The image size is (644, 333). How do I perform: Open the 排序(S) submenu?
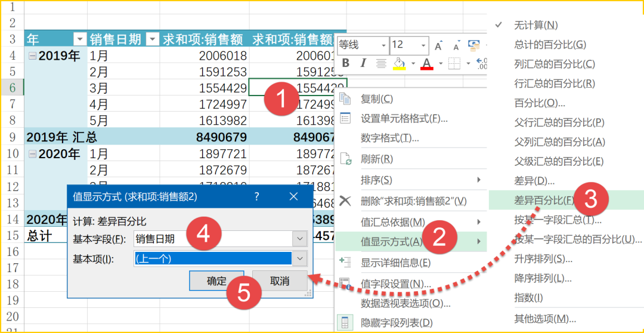click(x=411, y=180)
